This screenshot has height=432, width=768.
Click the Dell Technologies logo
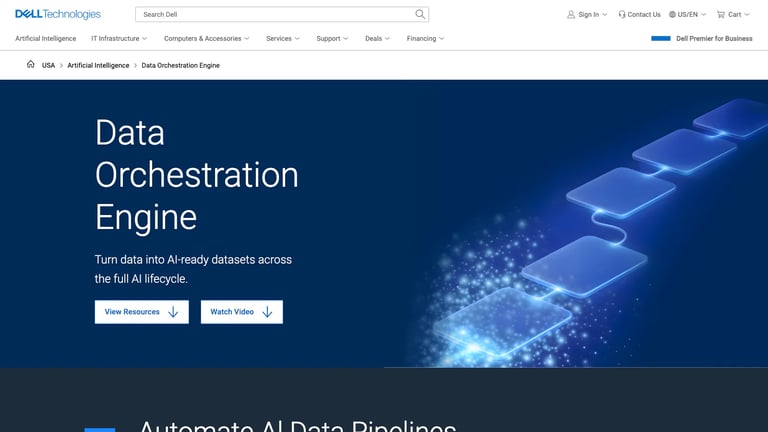(x=58, y=14)
